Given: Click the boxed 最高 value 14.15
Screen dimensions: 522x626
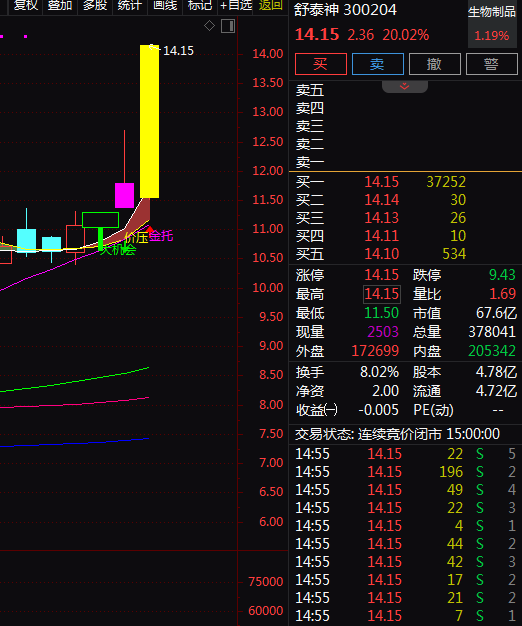Looking at the screenshot, I should [x=382, y=294].
